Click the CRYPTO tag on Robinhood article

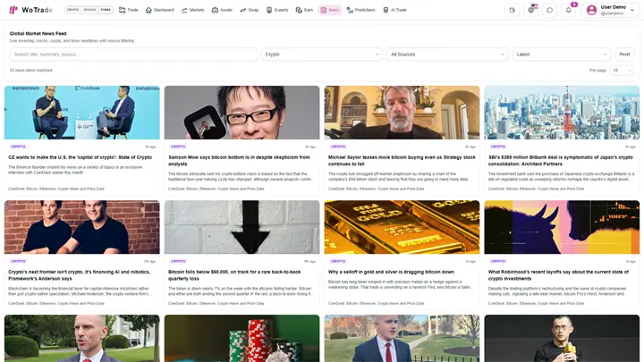(498, 261)
